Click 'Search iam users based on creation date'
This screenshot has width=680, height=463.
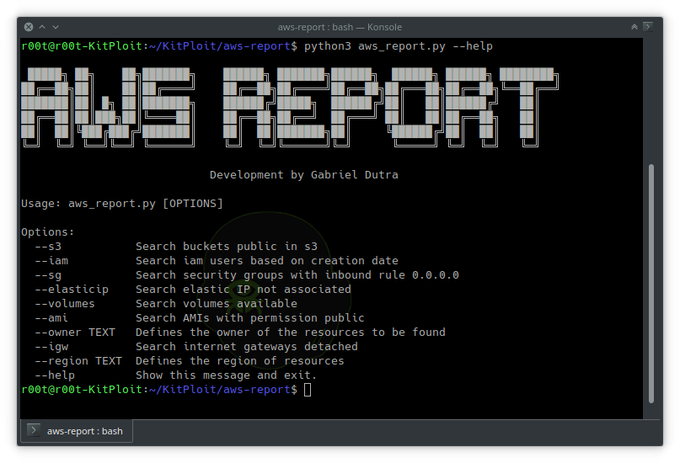pyautogui.click(x=267, y=261)
